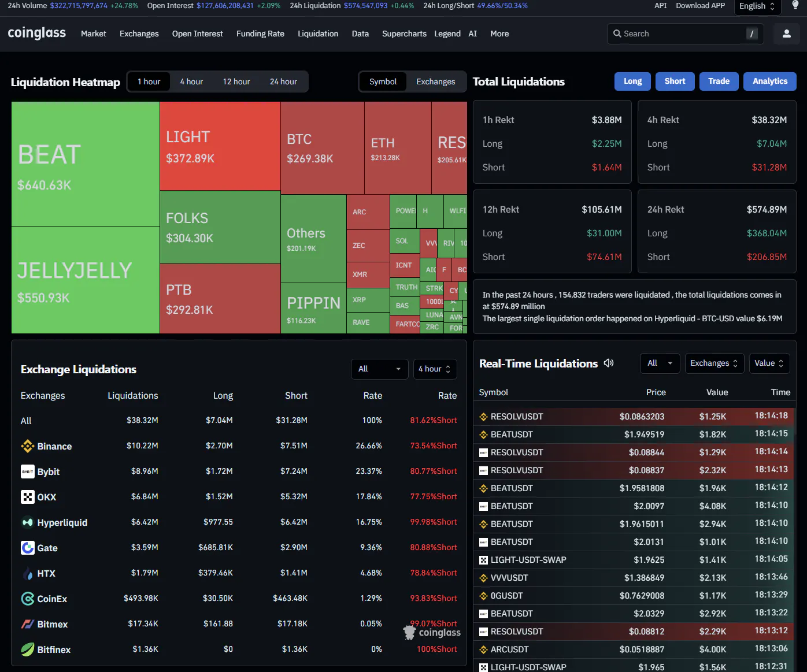Open the API link

pyautogui.click(x=660, y=6)
